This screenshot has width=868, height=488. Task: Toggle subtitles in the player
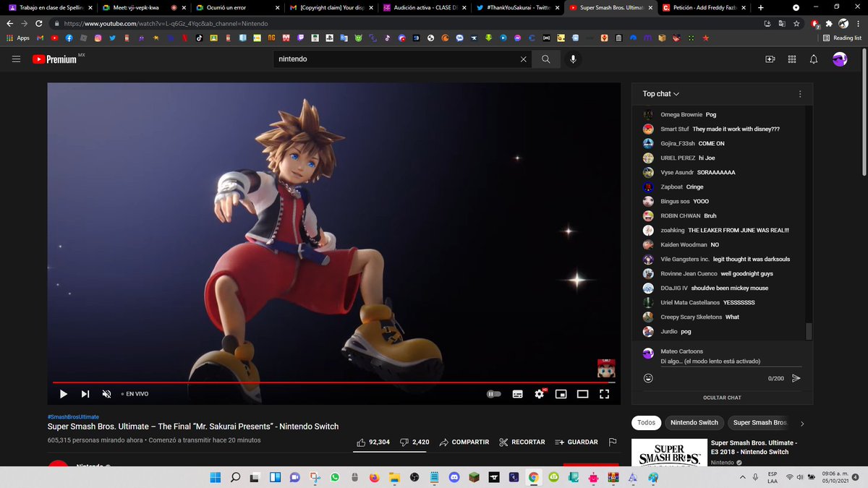[518, 394]
